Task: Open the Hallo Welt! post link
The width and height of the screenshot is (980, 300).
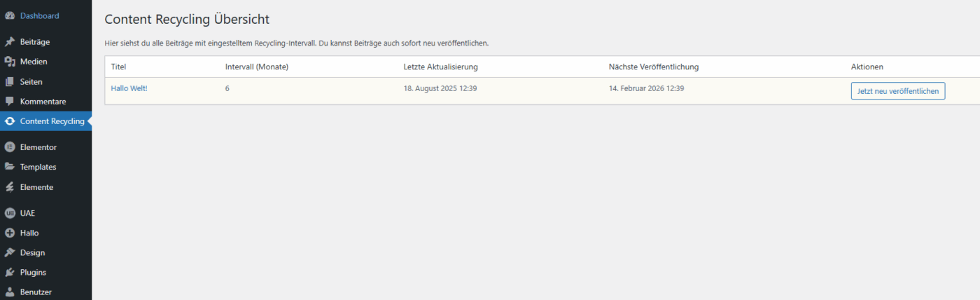Action: coord(129,88)
